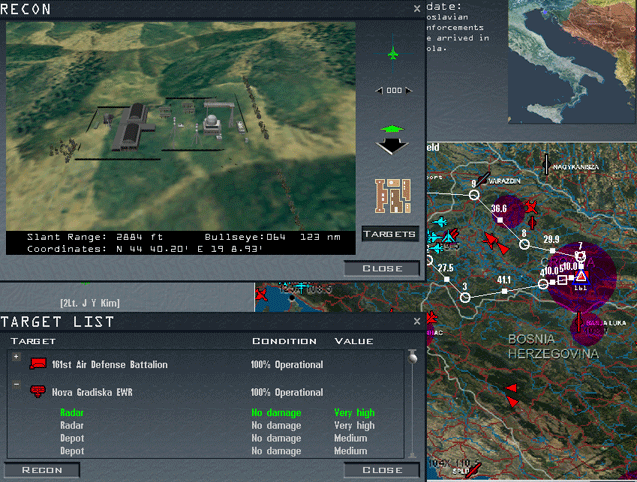The width and height of the screenshot is (637, 482).
Task: Click the Coordinates N 44 40.20' readout
Action: pyautogui.click(x=145, y=249)
